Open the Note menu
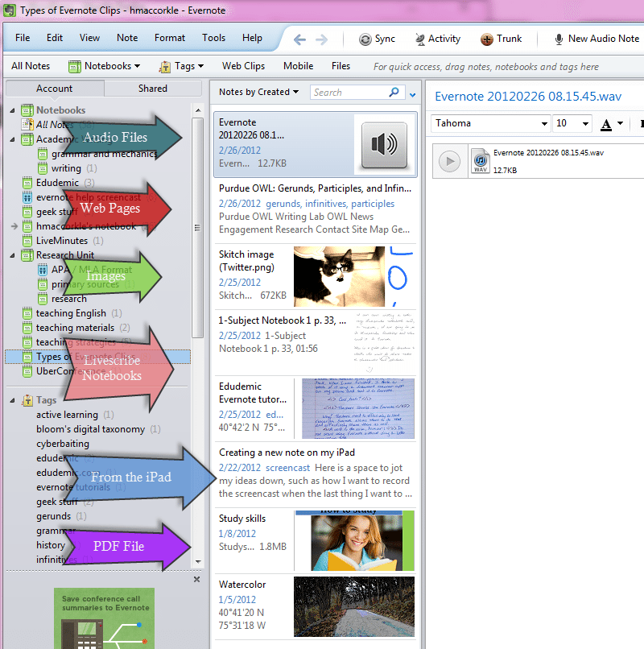This screenshot has width=644, height=649. (127, 38)
